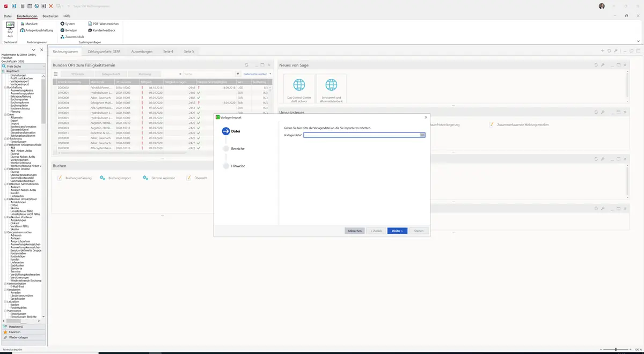Switch to the Seite 4 tab
Image resolution: width=644 pixels, height=354 pixels.
tap(168, 51)
